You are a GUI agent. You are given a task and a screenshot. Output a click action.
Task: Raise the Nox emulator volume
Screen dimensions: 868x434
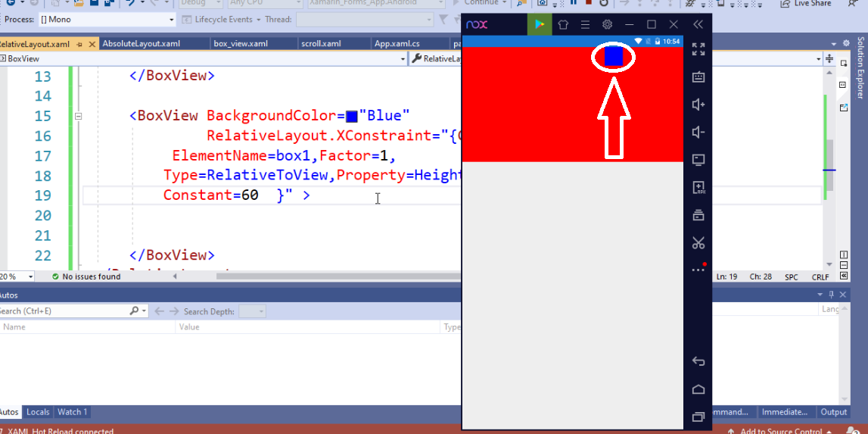tap(698, 105)
